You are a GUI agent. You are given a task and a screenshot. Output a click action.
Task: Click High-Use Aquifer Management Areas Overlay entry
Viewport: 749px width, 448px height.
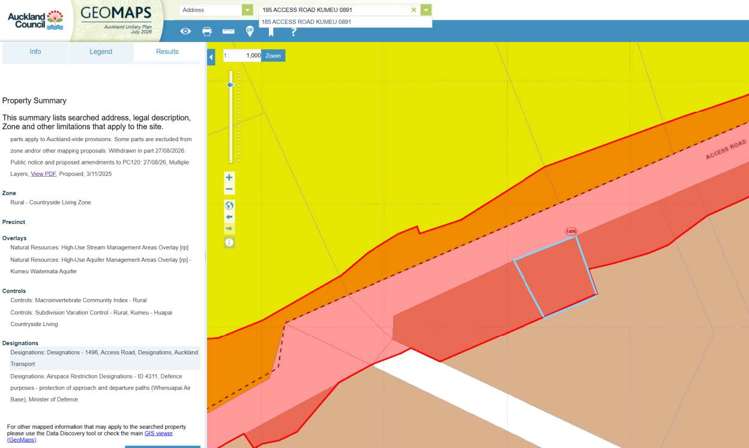[x=100, y=266]
